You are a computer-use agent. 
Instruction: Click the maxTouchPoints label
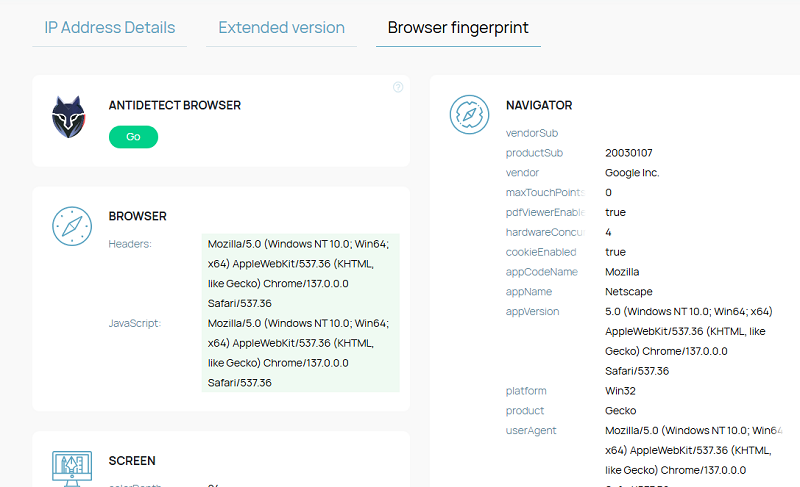(x=545, y=193)
